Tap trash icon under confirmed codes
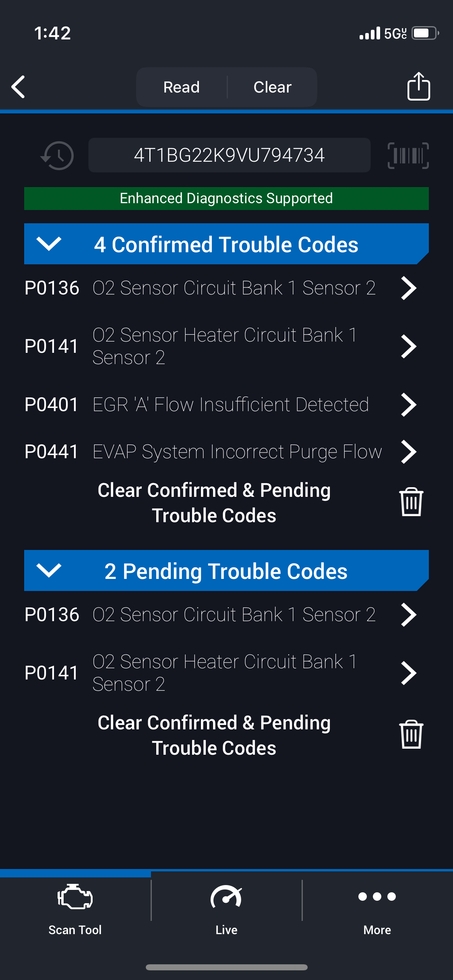Viewport: 453px width, 980px height. point(411,502)
